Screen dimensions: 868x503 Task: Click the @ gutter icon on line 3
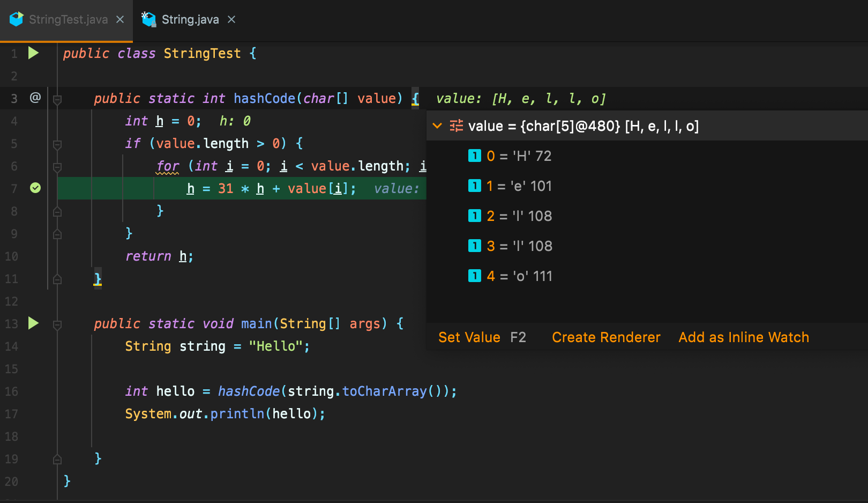click(35, 98)
